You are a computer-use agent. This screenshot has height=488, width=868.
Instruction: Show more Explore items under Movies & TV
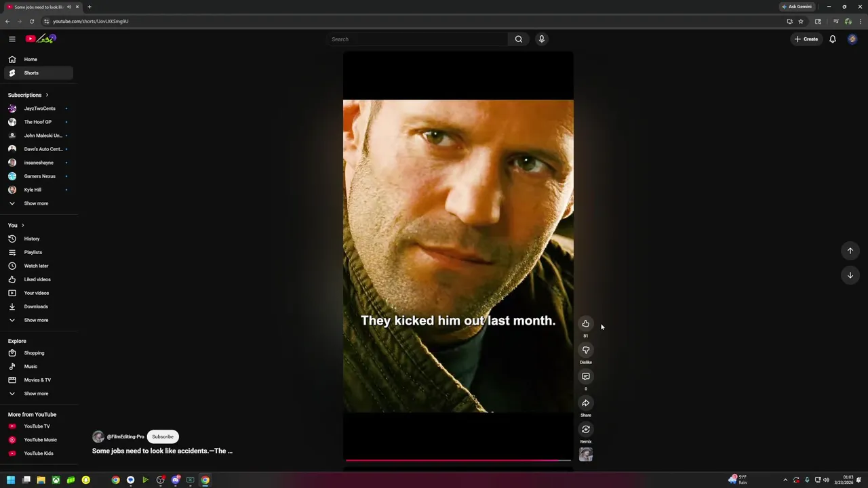(39, 393)
